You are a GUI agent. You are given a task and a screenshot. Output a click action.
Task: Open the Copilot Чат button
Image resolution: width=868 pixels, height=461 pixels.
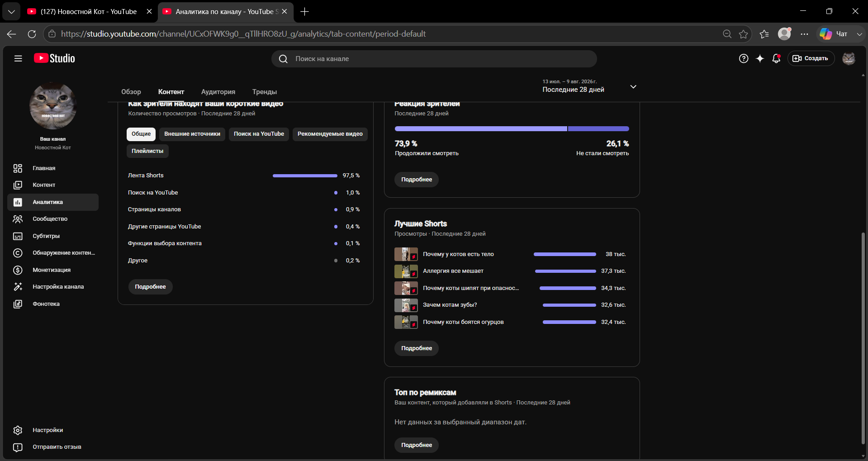[x=834, y=34]
